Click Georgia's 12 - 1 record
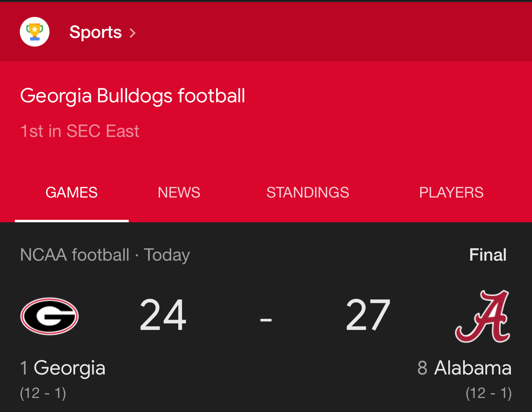 43,393
